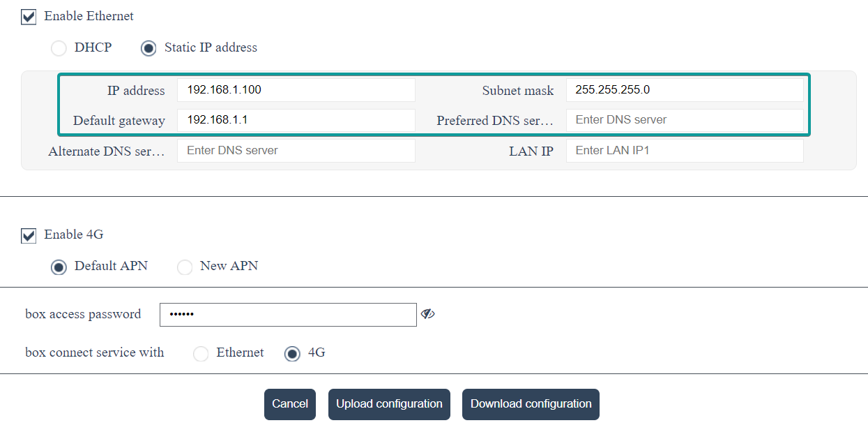Edit the Default gateway field
This screenshot has width=868, height=446.
pyautogui.click(x=296, y=120)
